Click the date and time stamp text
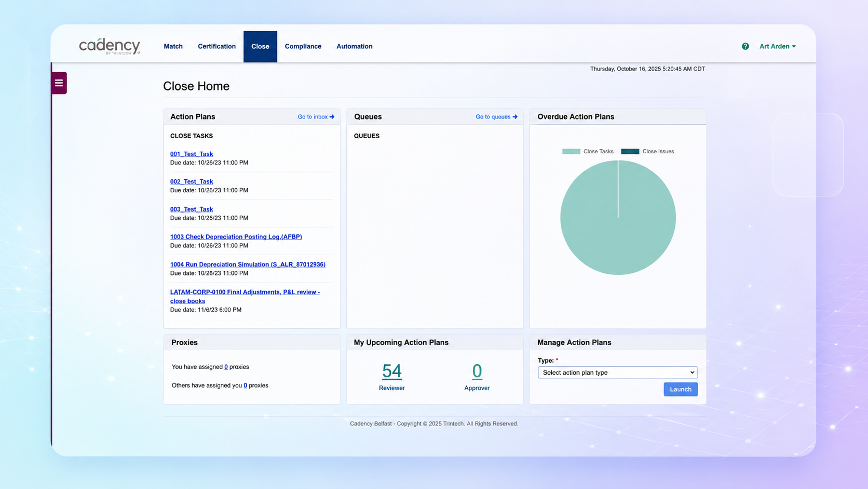 647,69
